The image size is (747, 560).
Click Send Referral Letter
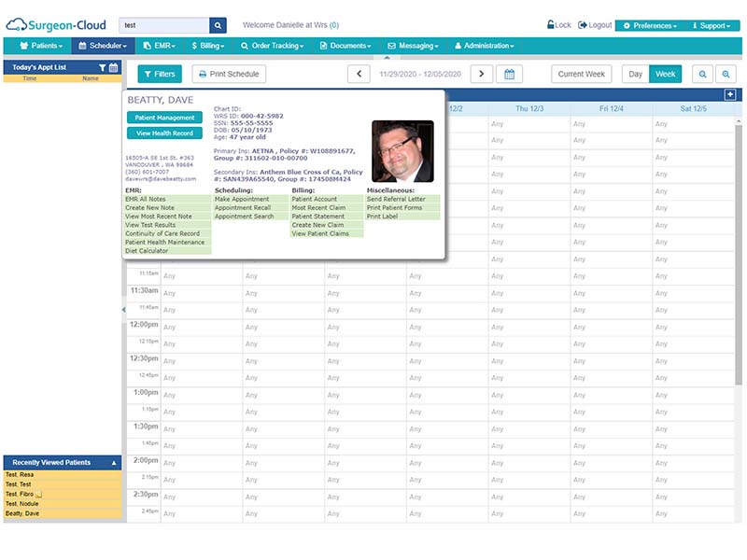(x=402, y=199)
